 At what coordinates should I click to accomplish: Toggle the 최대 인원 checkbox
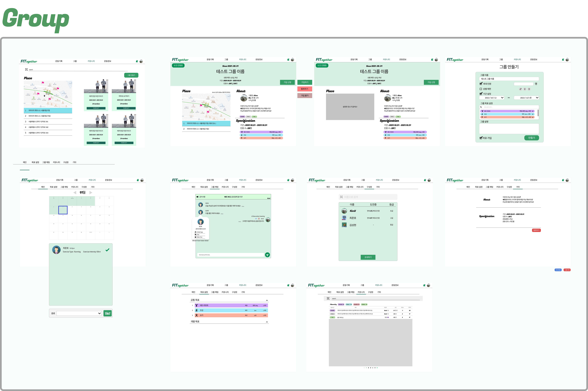click(x=481, y=84)
